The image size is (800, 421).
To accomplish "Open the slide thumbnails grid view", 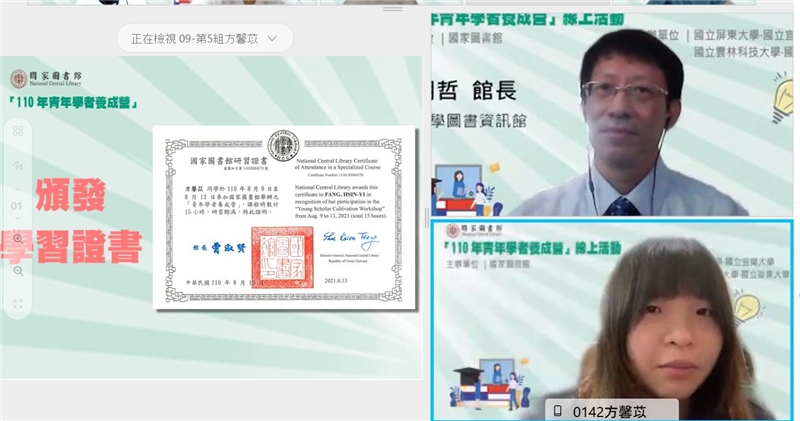I will coord(18,131).
